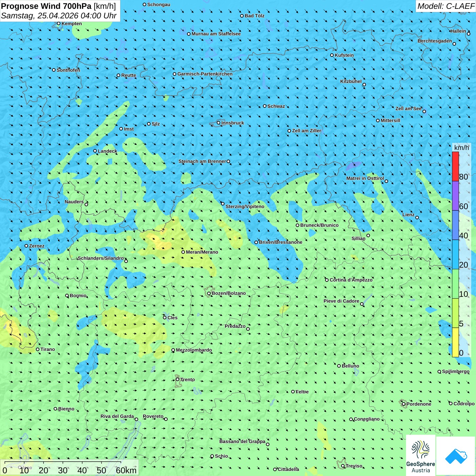Select the Bozen/Bolzano label
The image size is (476, 476).
pos(228,293)
